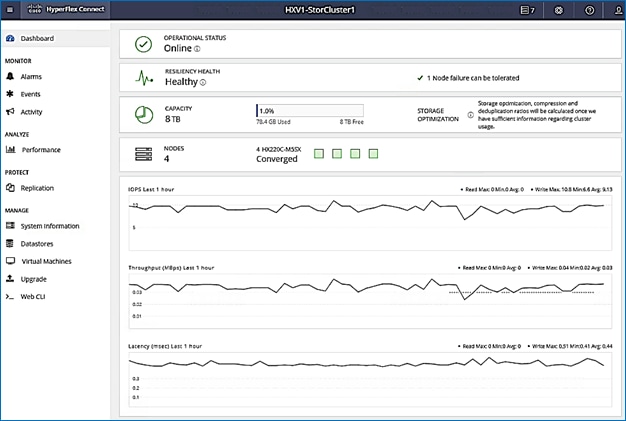Click the operational status checkmark icon
This screenshot has width=626, height=421.
point(143,44)
